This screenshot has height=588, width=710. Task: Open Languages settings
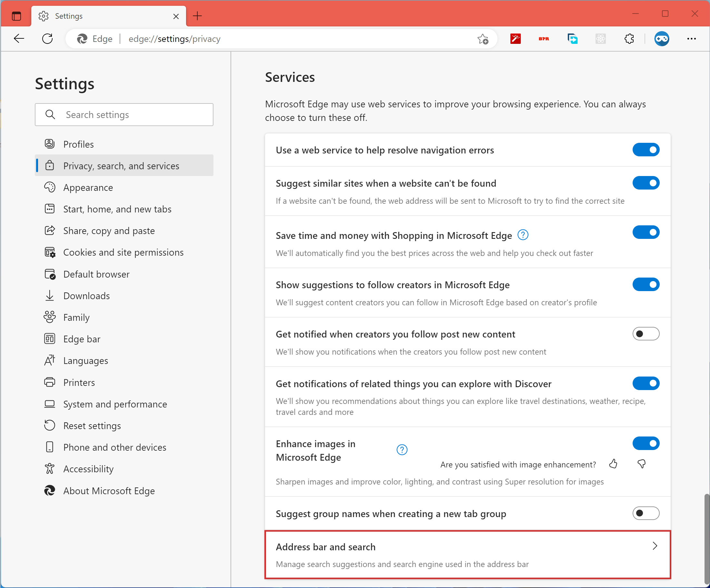[x=124, y=361]
